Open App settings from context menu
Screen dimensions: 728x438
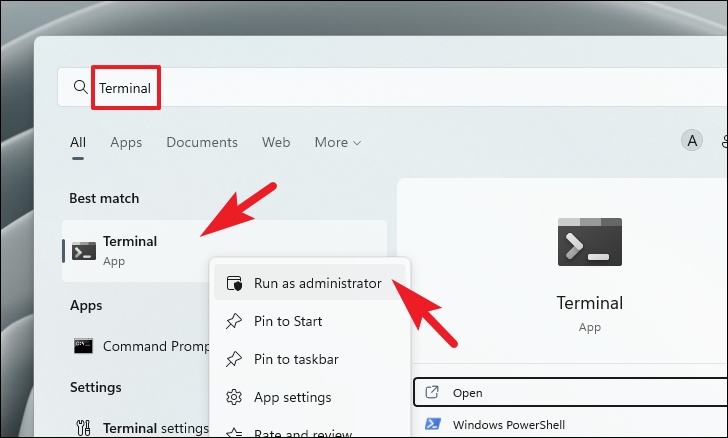tap(310, 397)
